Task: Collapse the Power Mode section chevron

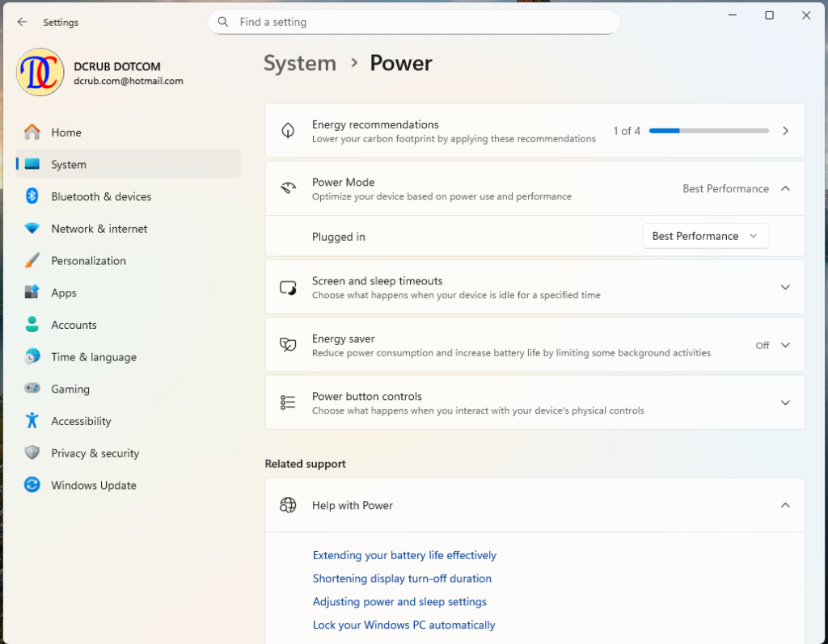Action: [785, 188]
